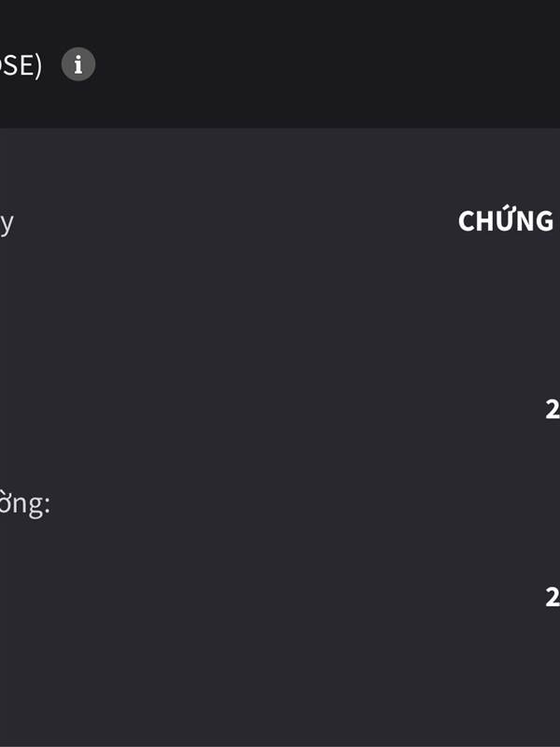Select the second bold value starting with 2
Viewport: 560px width, 747px height.
(553, 597)
